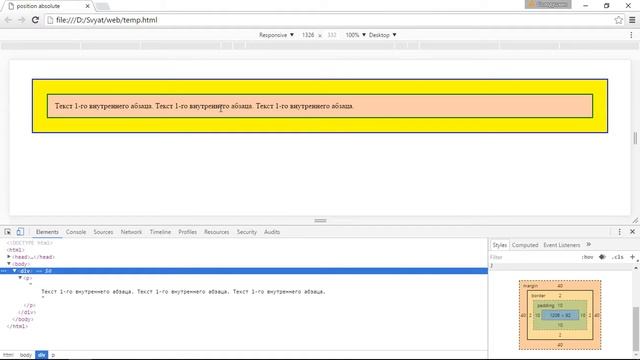Switch to the Timeline tab

click(160, 232)
